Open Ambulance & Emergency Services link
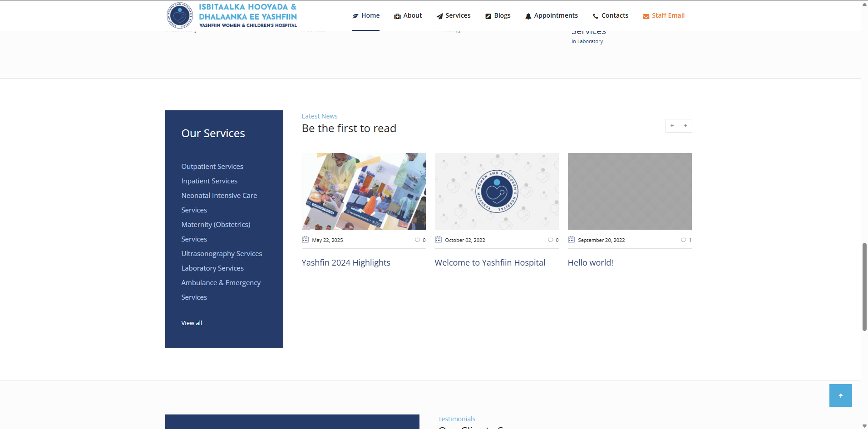 221,290
